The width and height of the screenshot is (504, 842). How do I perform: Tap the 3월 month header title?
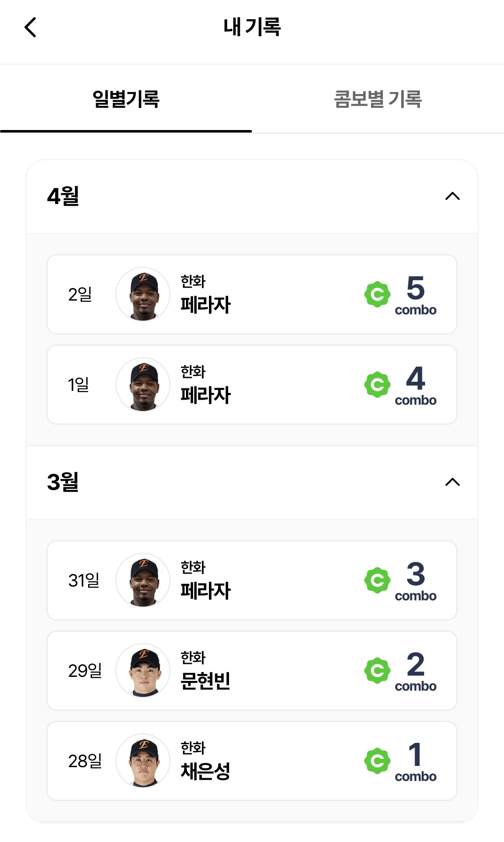point(63,482)
